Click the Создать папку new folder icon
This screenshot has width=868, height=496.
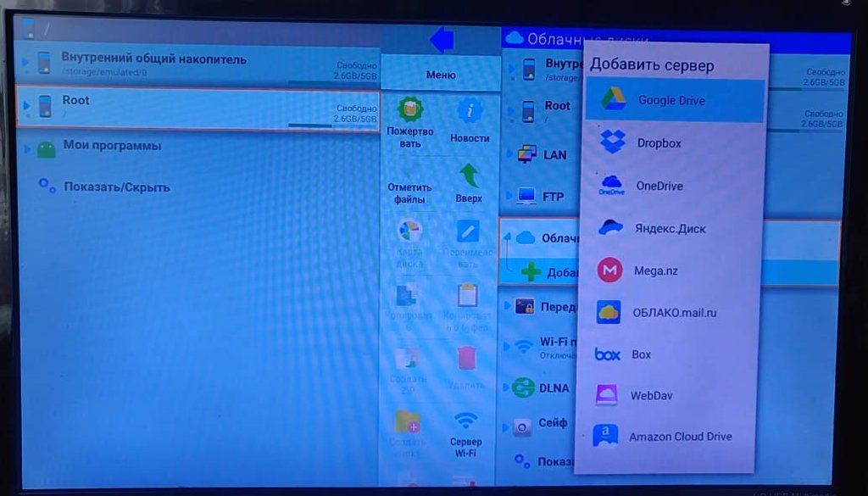pos(408,422)
